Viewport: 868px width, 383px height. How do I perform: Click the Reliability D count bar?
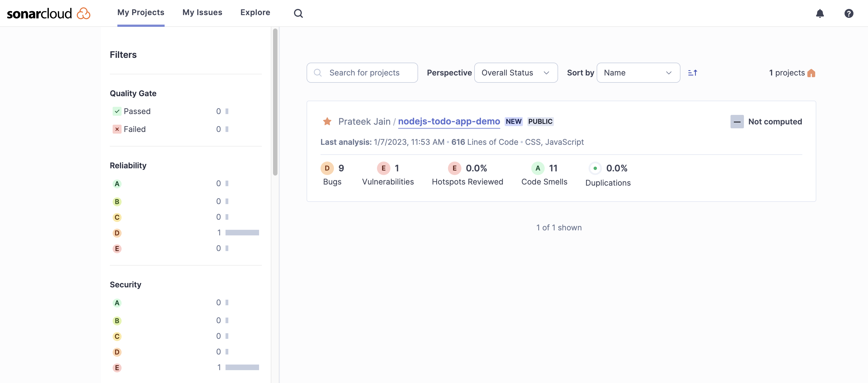(x=242, y=233)
